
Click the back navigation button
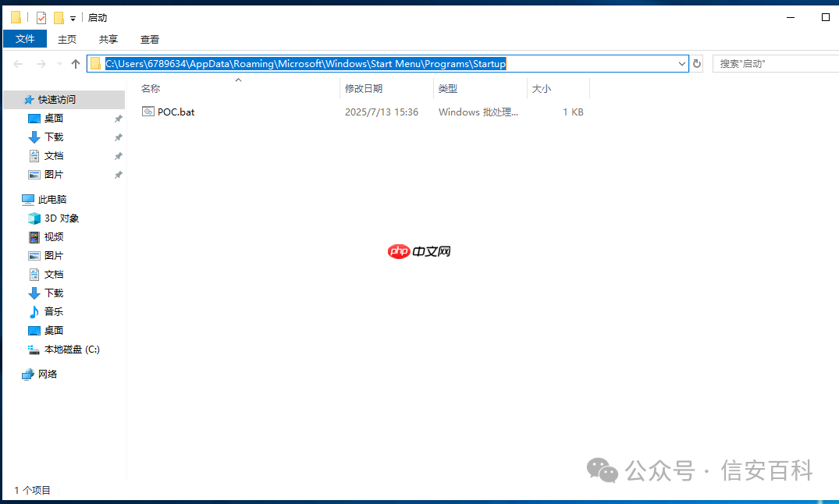coord(17,63)
